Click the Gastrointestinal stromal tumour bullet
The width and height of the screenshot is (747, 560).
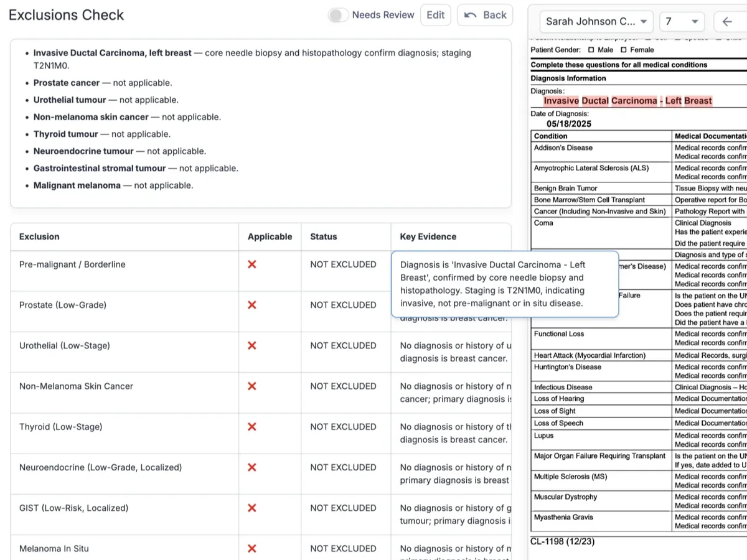pos(136,168)
